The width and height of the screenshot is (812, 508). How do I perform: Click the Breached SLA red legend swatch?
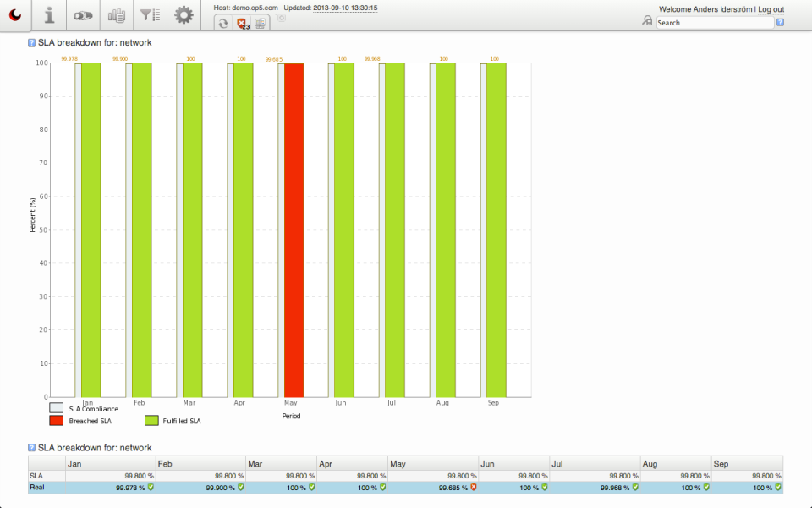[57, 421]
